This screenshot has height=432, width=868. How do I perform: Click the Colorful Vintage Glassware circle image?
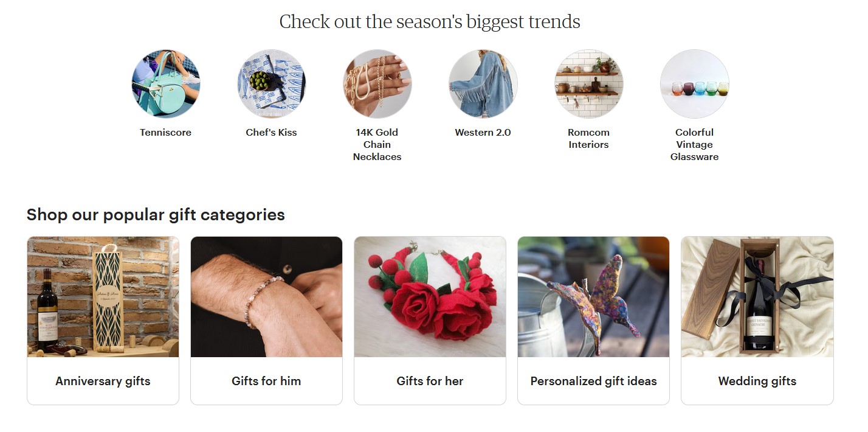click(694, 84)
